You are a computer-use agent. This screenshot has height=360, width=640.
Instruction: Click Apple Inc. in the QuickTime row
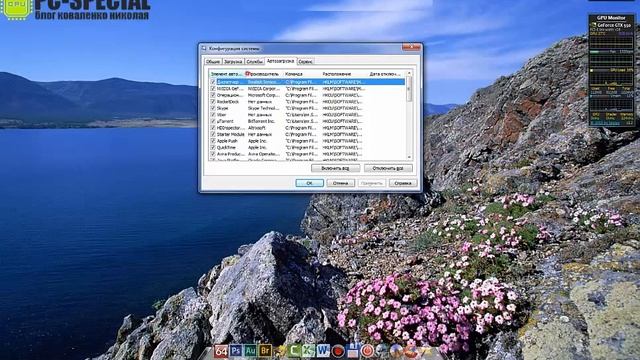point(257,147)
